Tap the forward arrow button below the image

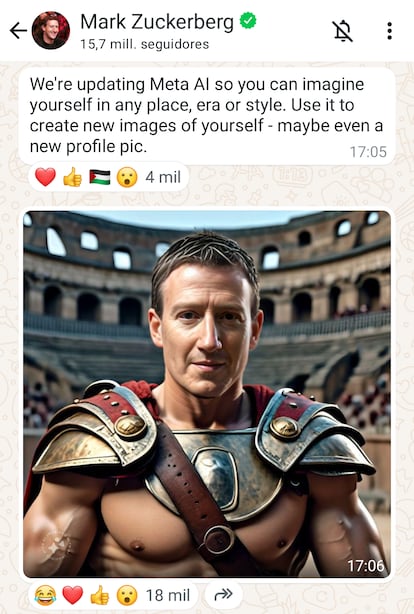tap(224, 595)
